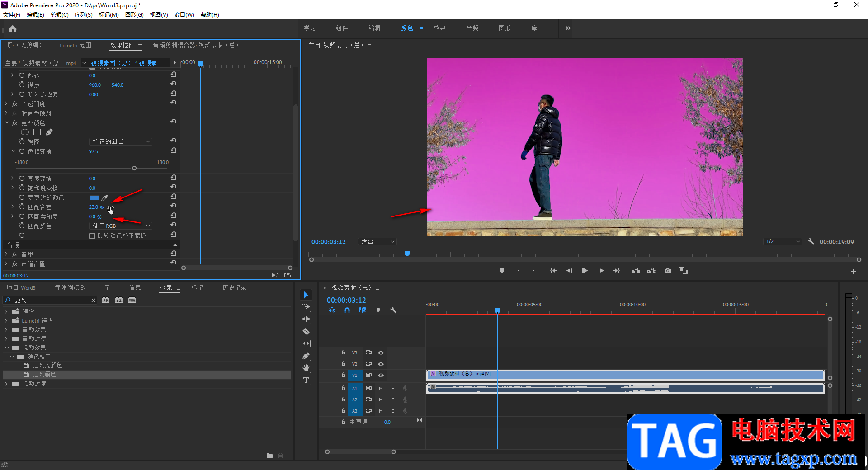Click the Home icon

(x=13, y=29)
